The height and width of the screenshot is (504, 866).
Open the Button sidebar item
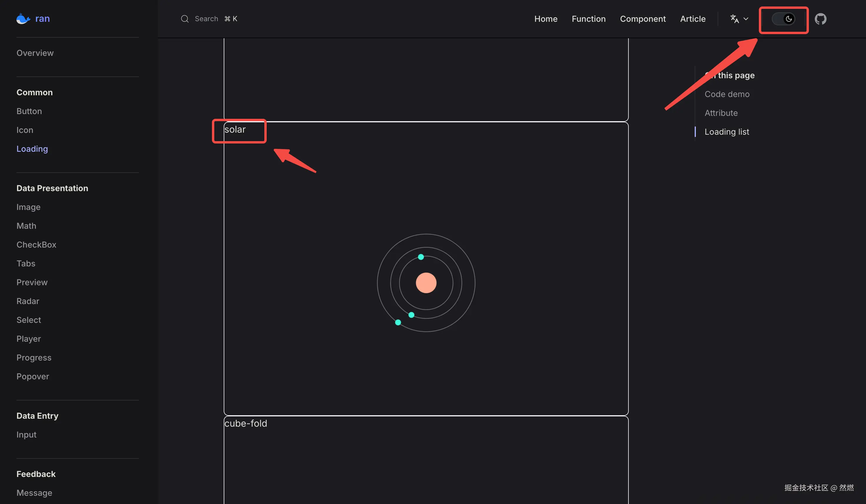(29, 111)
